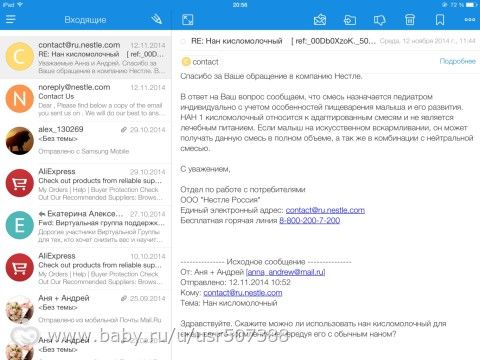Open anna_andrew@mail.ru sender link

[285, 272]
